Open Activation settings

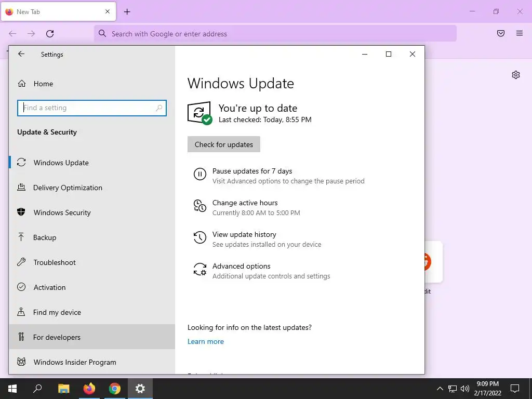(91, 287)
